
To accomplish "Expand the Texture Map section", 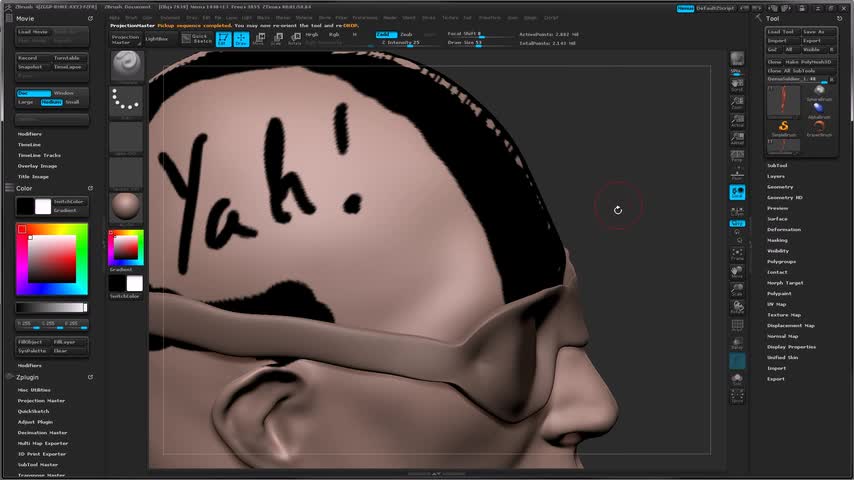I will (x=784, y=314).
